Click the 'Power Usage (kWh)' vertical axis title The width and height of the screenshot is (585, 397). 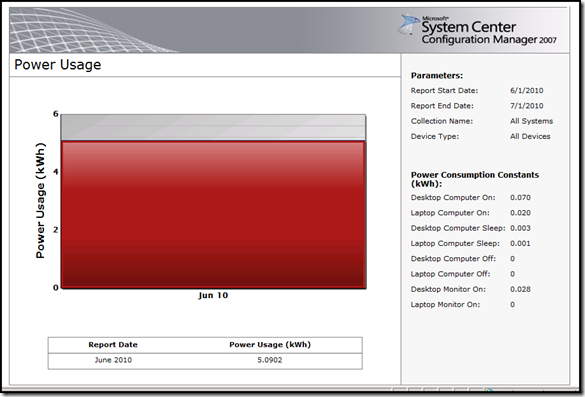pos(40,200)
